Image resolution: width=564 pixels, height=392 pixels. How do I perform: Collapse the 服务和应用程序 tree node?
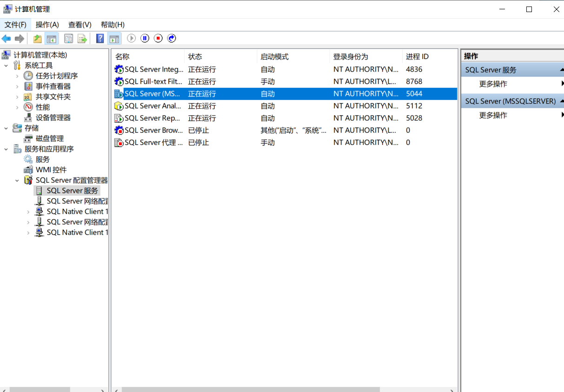(6, 149)
